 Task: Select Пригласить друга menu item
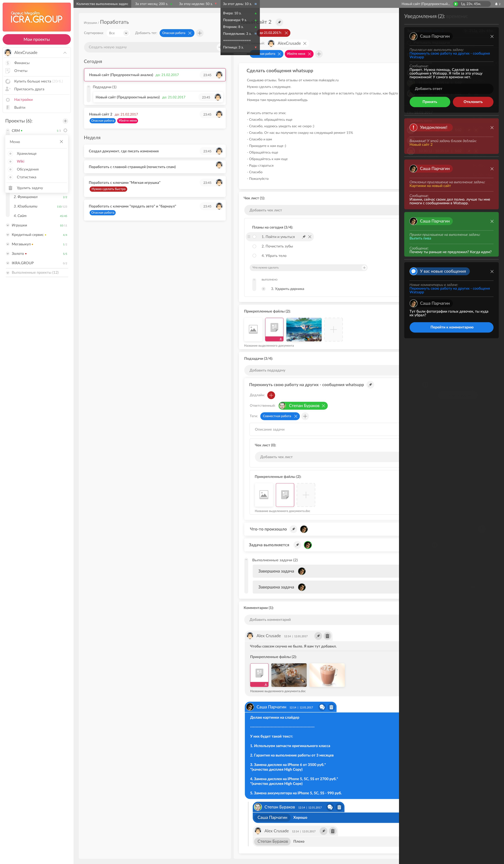[29, 89]
